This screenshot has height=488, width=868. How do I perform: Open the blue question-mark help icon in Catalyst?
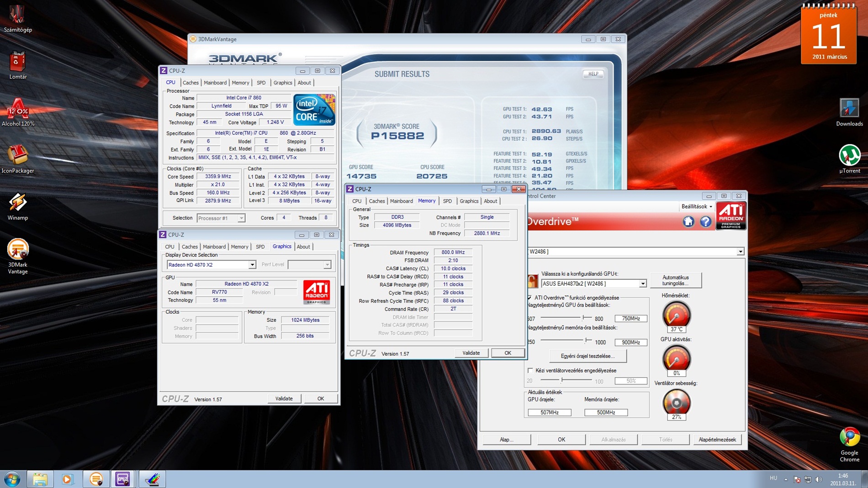click(706, 222)
